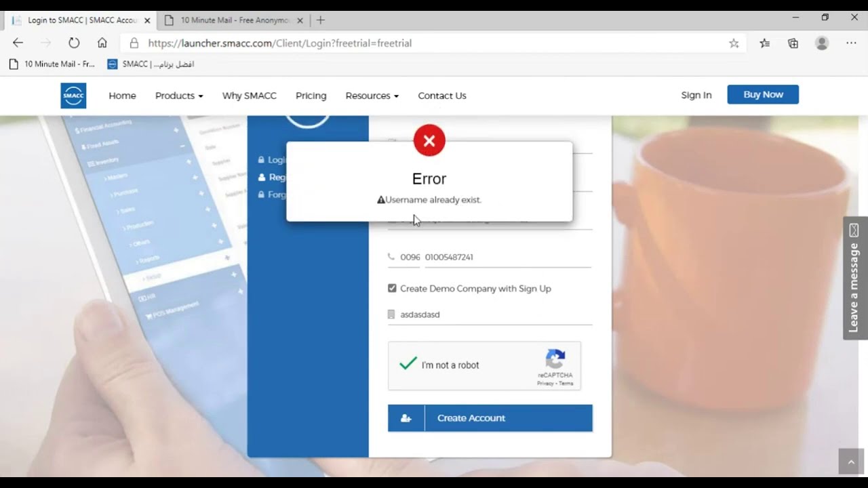Open the browser home page icon
Viewport: 868px width, 488px height.
point(102,43)
